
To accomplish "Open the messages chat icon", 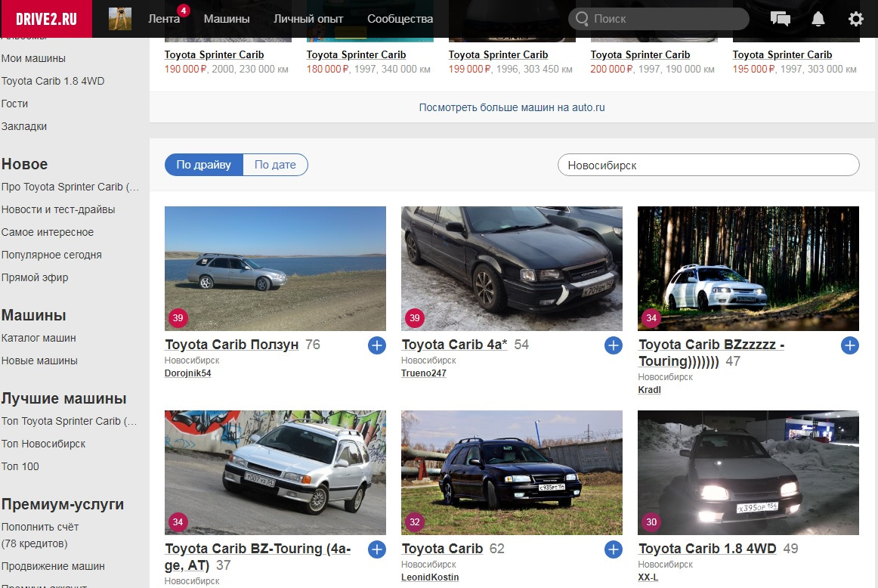I will (780, 18).
